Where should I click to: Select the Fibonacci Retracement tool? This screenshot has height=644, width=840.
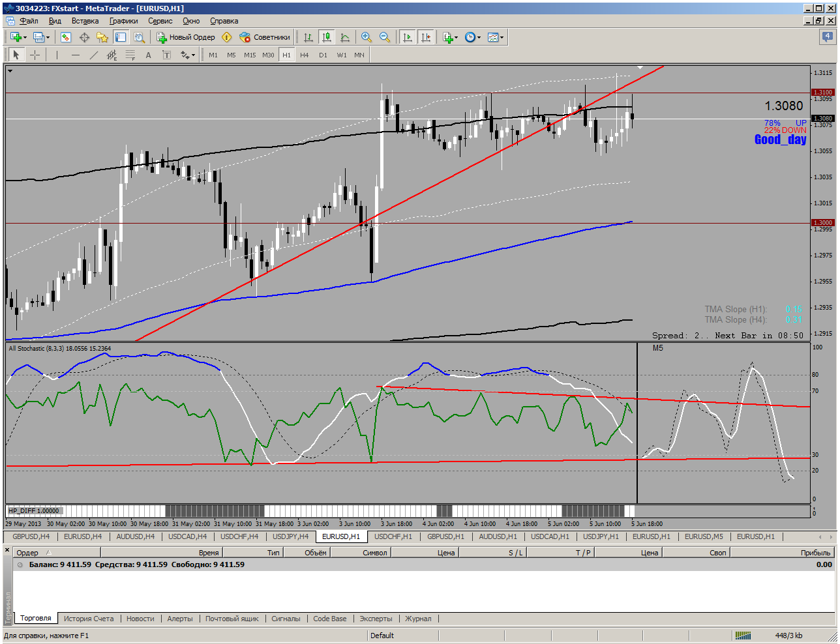coord(130,55)
